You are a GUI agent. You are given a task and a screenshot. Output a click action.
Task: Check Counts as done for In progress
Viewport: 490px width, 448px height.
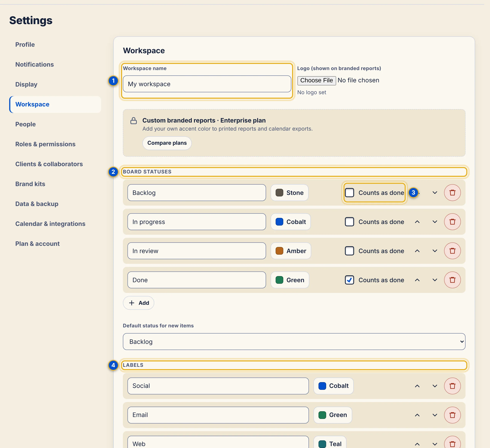[x=349, y=222]
